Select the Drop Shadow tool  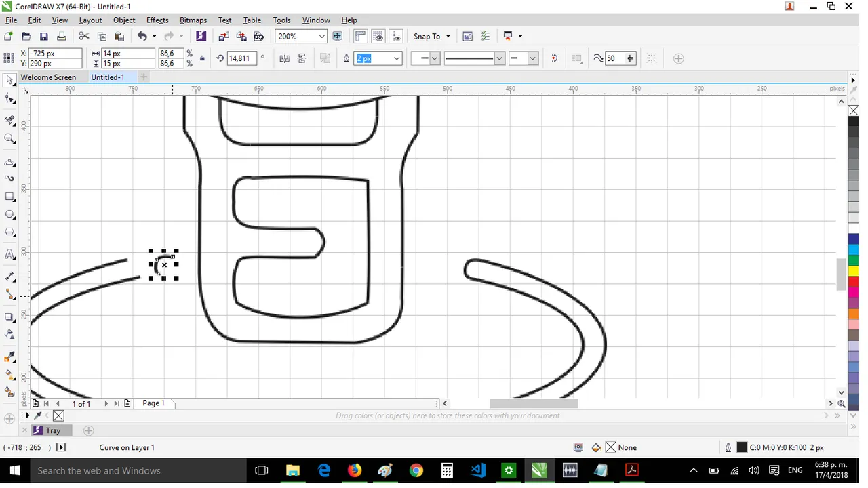[9, 317]
